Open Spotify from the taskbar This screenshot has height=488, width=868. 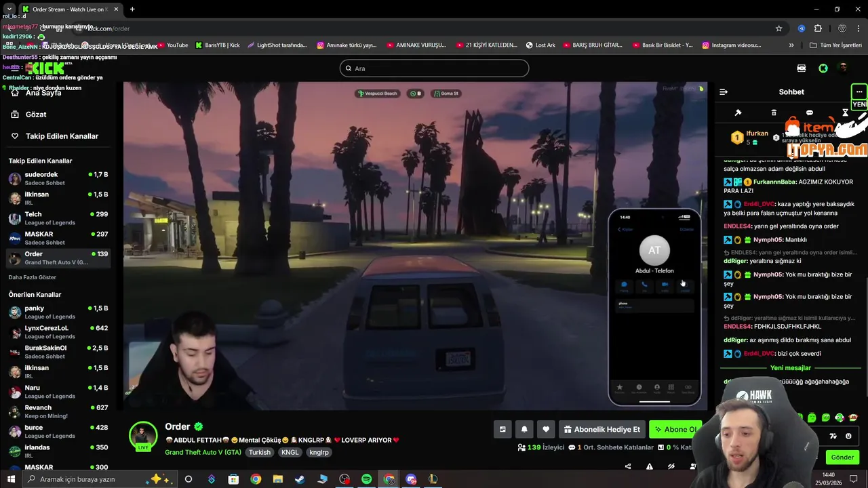(x=366, y=479)
